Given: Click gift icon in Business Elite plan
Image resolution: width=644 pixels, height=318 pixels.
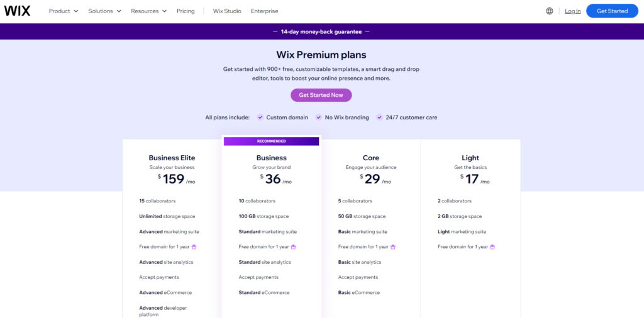Looking at the screenshot, I should pos(194,247).
